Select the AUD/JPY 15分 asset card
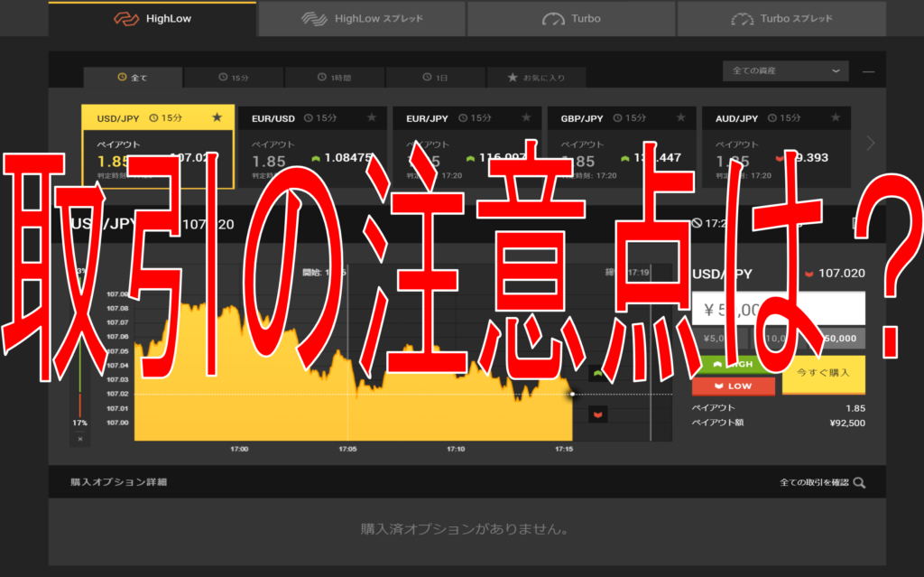Screen dimensions: 924x577 [776, 147]
